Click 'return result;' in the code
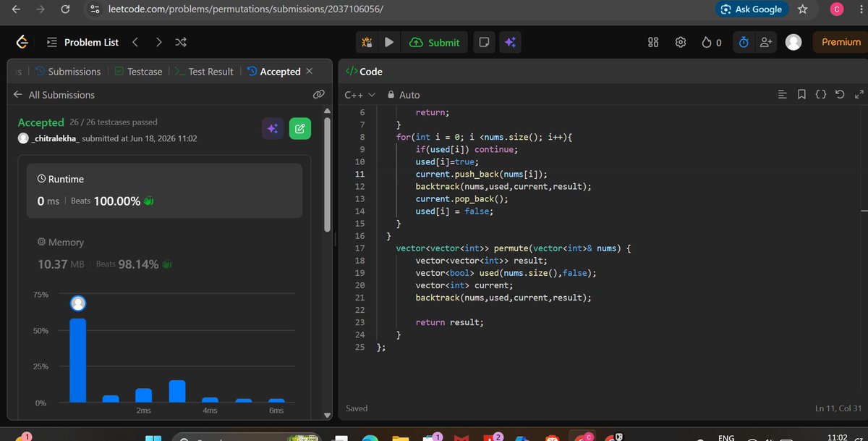The width and height of the screenshot is (868, 441). click(x=449, y=322)
